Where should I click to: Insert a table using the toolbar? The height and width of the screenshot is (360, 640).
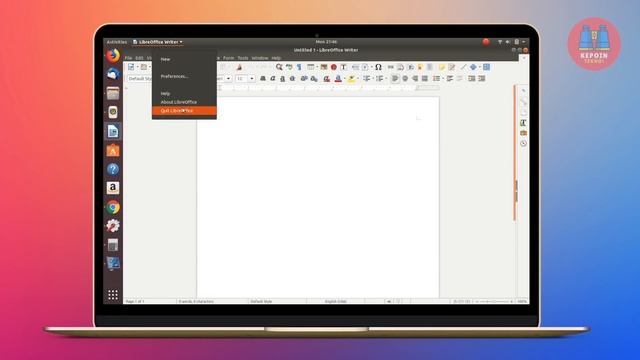311,67
